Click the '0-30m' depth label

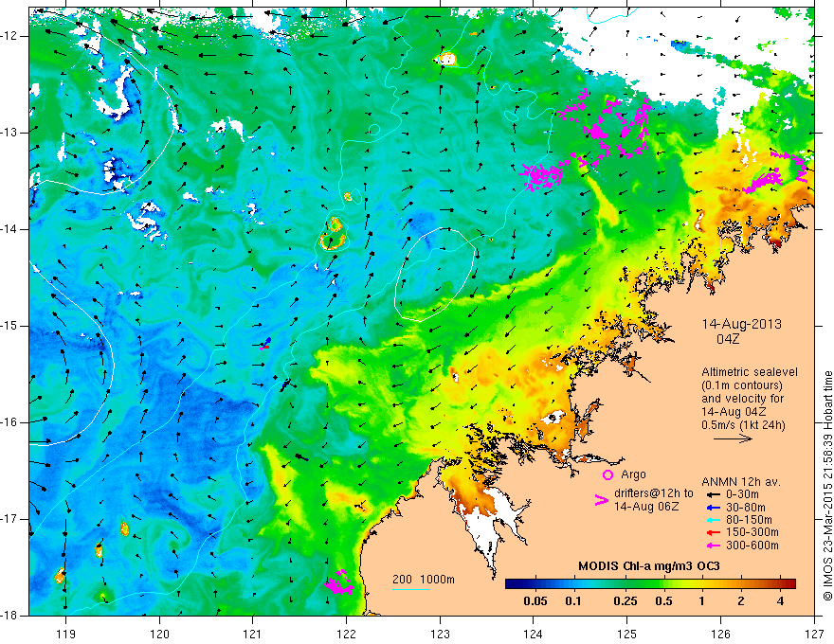click(x=742, y=494)
